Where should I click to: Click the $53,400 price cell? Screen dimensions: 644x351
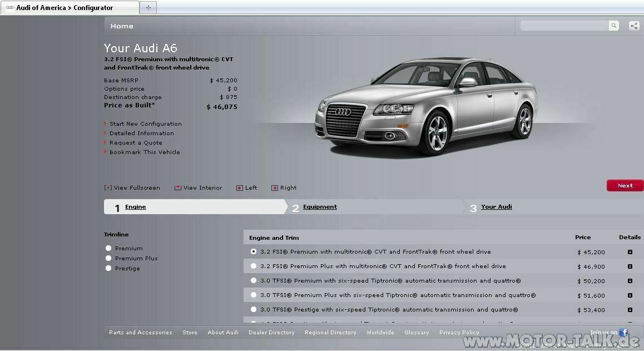coord(591,310)
